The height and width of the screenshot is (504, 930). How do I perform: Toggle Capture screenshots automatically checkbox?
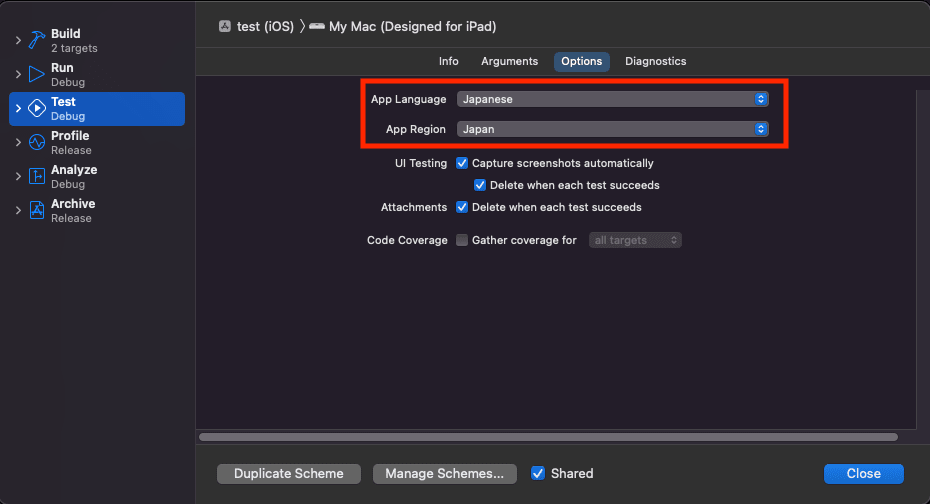462,163
